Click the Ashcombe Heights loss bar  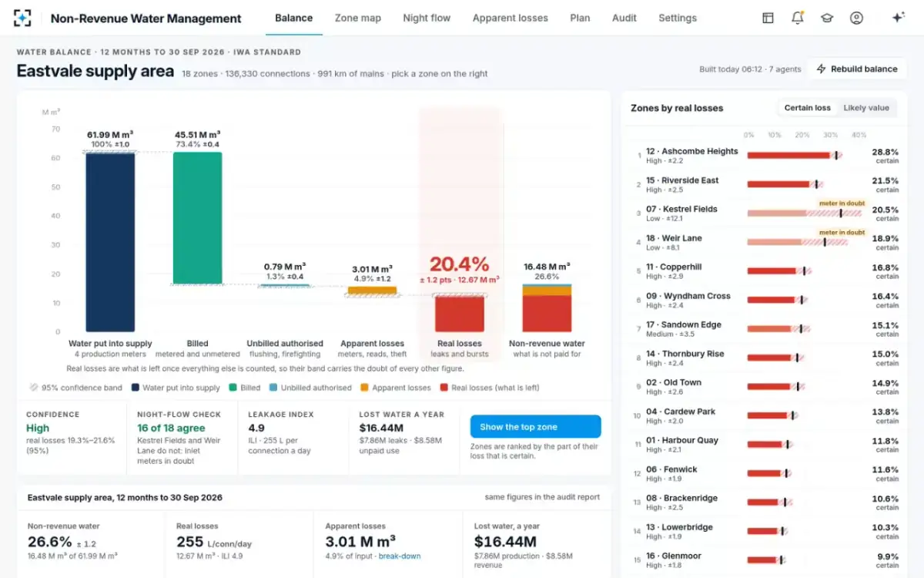point(794,156)
